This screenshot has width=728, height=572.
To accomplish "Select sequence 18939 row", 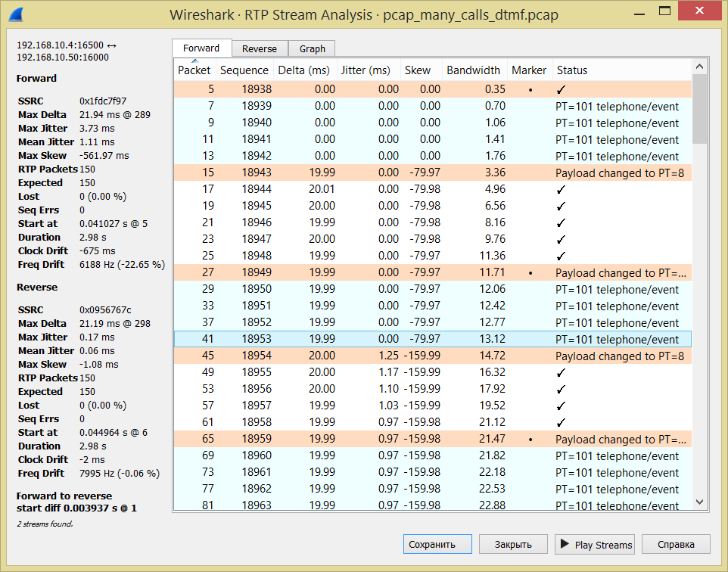I will [433, 106].
